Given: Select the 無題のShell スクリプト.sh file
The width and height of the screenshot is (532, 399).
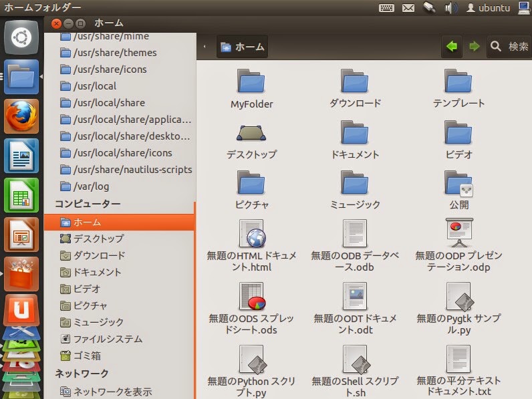Looking at the screenshot, I should pos(356,360).
